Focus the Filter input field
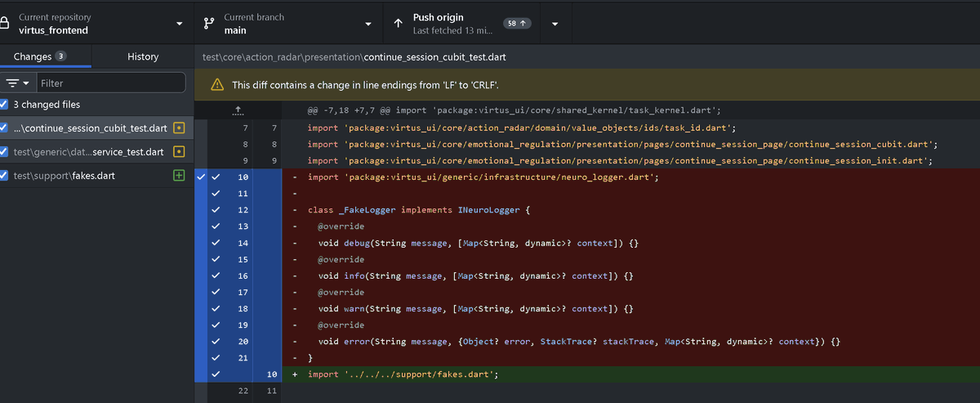Viewport: 980px width, 403px height. click(111, 83)
